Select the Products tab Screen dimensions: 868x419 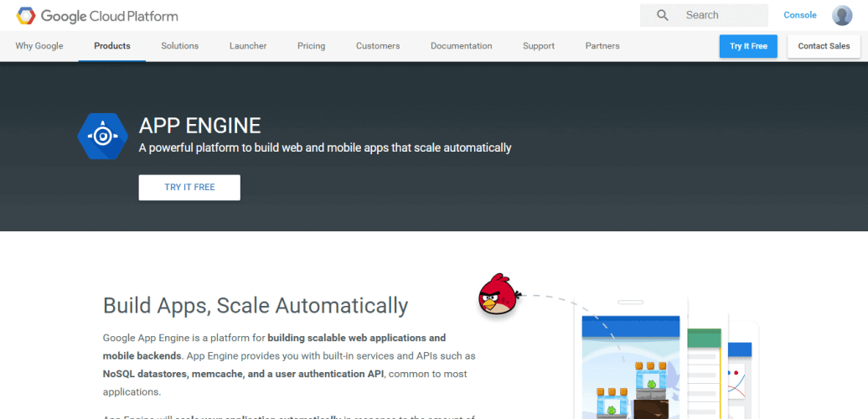point(112,46)
